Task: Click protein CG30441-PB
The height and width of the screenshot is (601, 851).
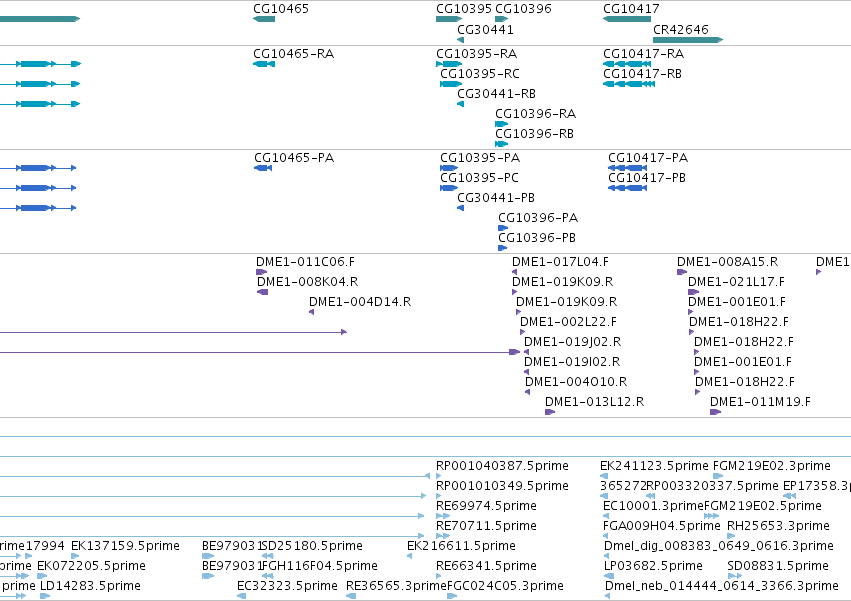Action: [x=496, y=198]
